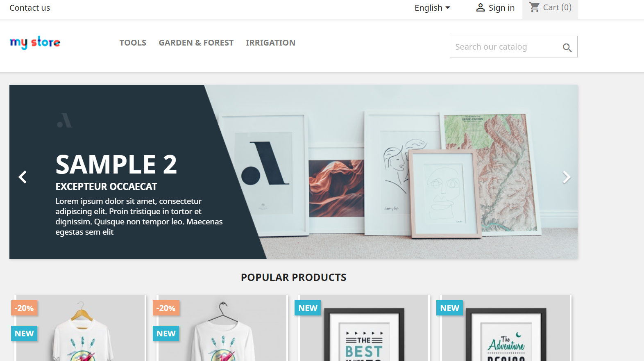Image resolution: width=644 pixels, height=361 pixels.
Task: Open the first t-shirt product thumbnail
Action: [81, 328]
